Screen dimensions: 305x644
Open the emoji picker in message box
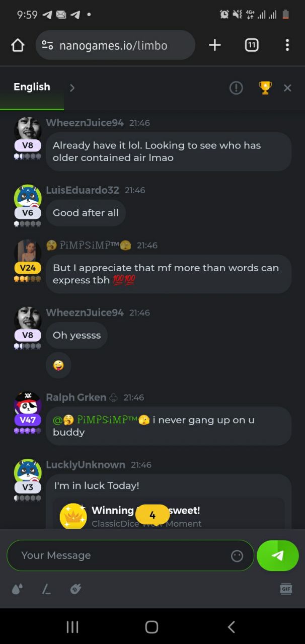[237, 555]
